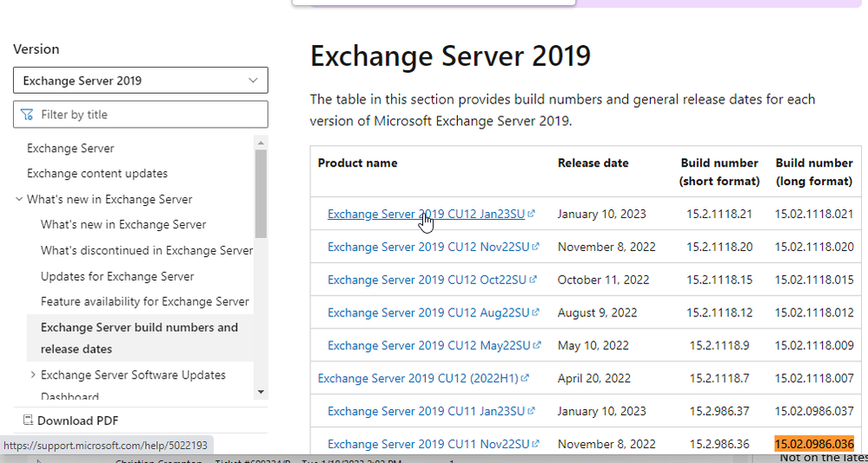The image size is (868, 463).
Task: Open Exchange Server 2019 CU12 Jan23SU link
Action: pyautogui.click(x=426, y=214)
